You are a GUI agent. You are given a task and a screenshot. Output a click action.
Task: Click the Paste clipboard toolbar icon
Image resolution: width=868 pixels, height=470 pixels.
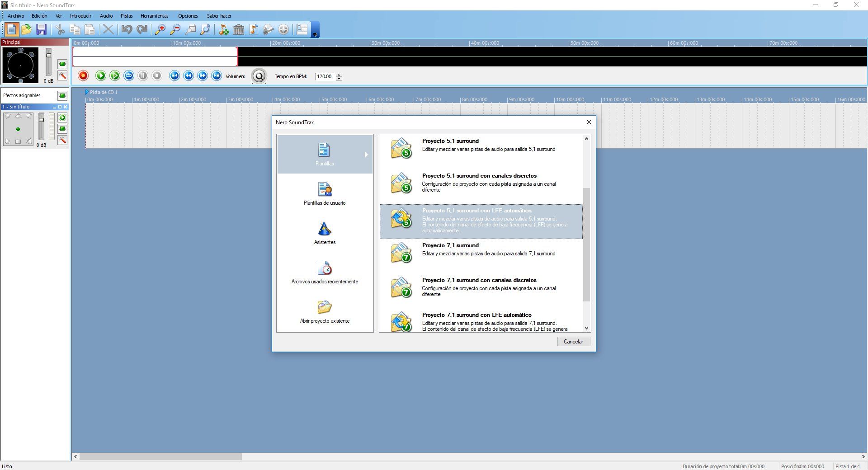[90, 30]
